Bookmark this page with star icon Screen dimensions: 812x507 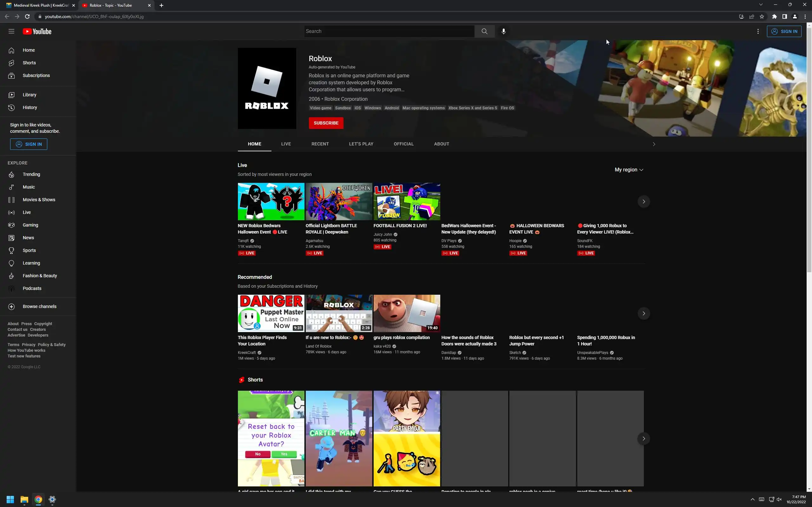(x=762, y=16)
